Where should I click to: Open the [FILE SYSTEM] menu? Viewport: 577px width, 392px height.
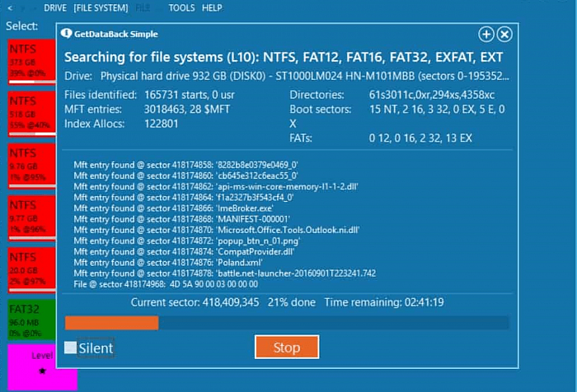pyautogui.click(x=101, y=7)
